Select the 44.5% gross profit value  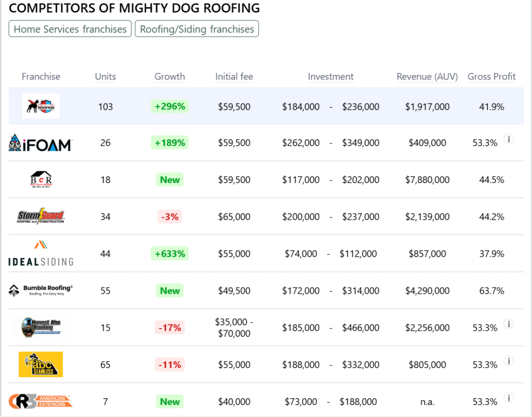(x=491, y=179)
